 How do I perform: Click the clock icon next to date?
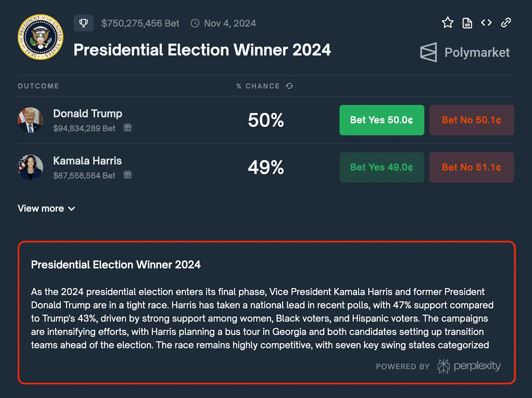[195, 23]
